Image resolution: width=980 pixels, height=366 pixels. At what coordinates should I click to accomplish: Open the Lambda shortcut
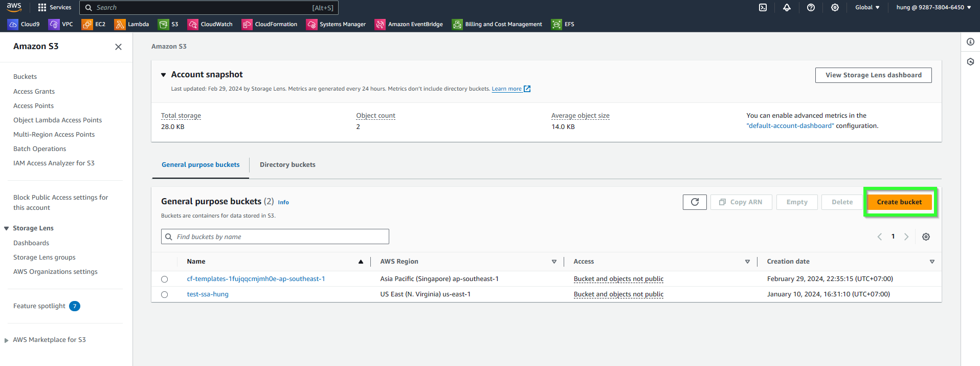(x=131, y=24)
